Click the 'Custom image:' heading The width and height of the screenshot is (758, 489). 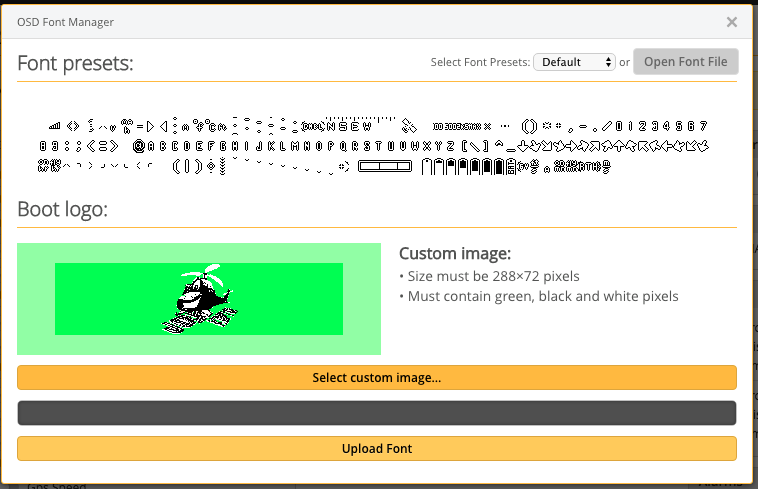coord(455,254)
